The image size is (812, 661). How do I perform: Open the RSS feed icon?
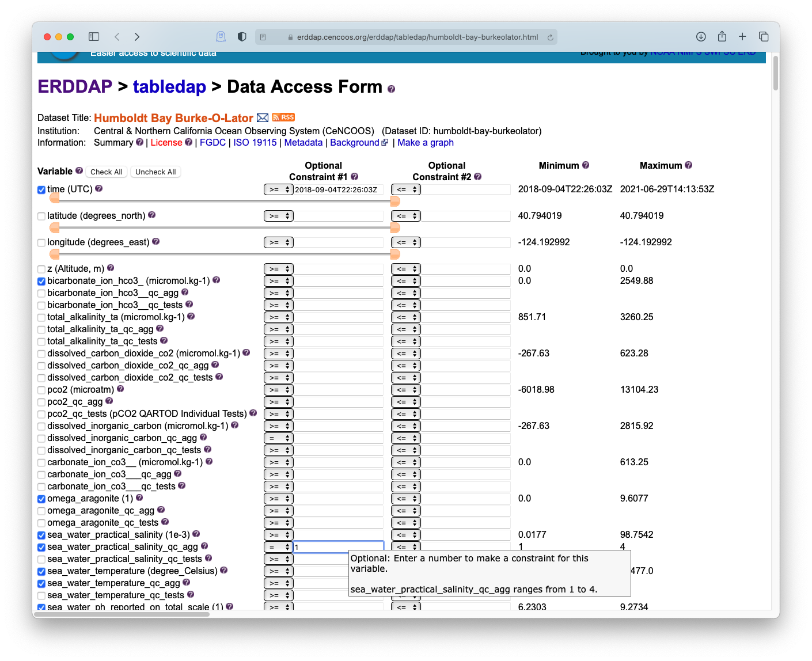point(283,117)
